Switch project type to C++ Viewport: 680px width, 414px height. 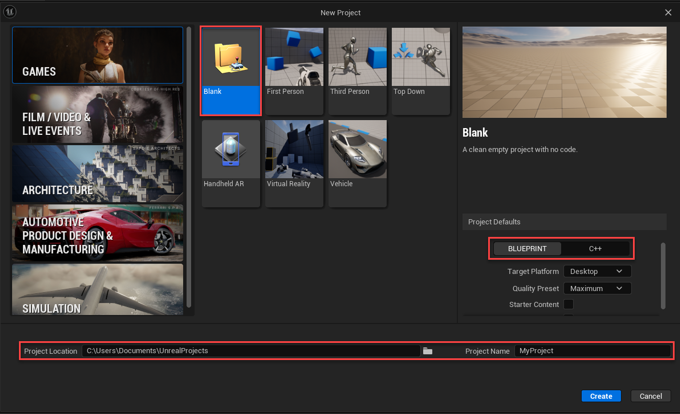(x=595, y=248)
